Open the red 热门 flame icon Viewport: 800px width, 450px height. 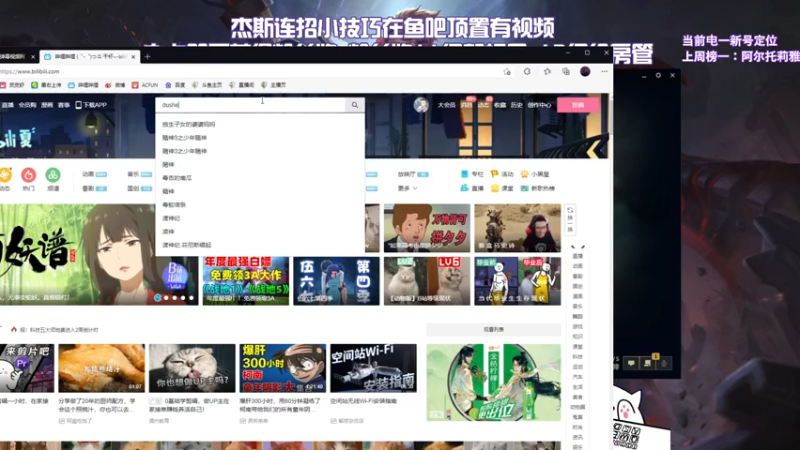(29, 175)
